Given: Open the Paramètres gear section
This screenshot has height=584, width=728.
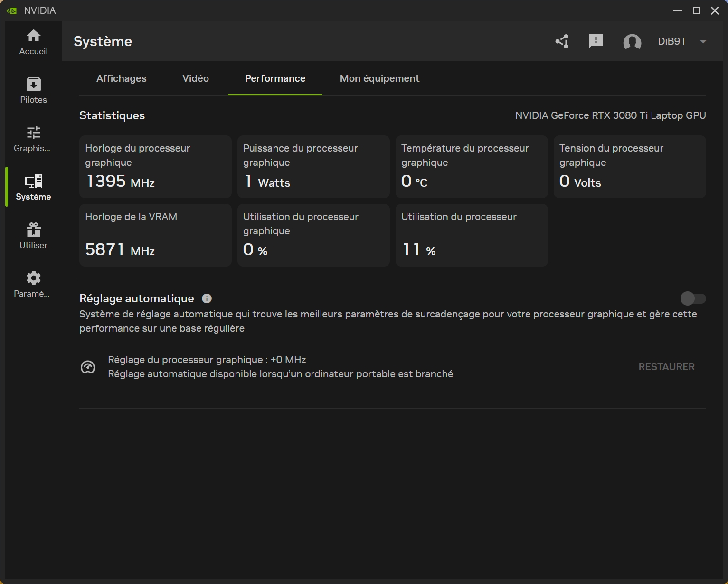Looking at the screenshot, I should click(x=33, y=284).
